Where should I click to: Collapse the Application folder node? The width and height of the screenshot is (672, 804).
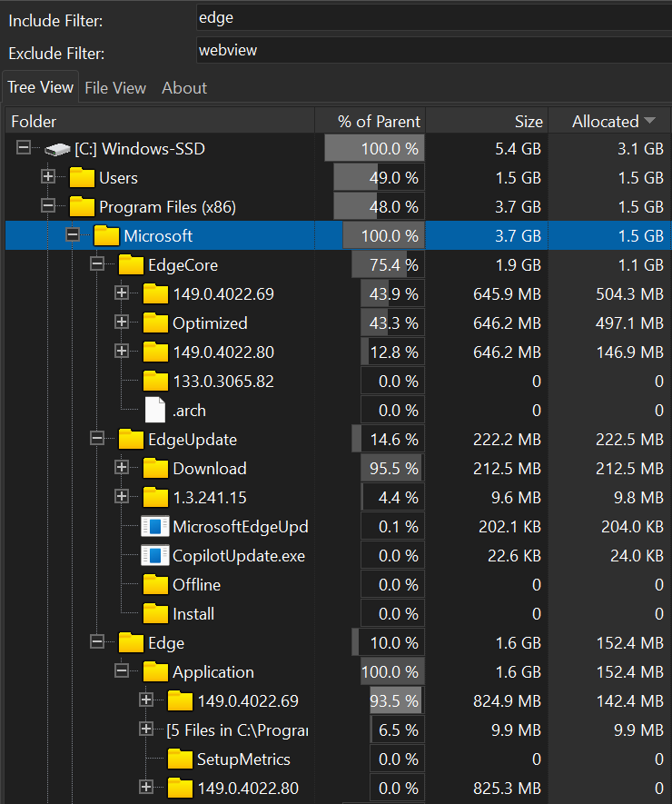coord(122,670)
